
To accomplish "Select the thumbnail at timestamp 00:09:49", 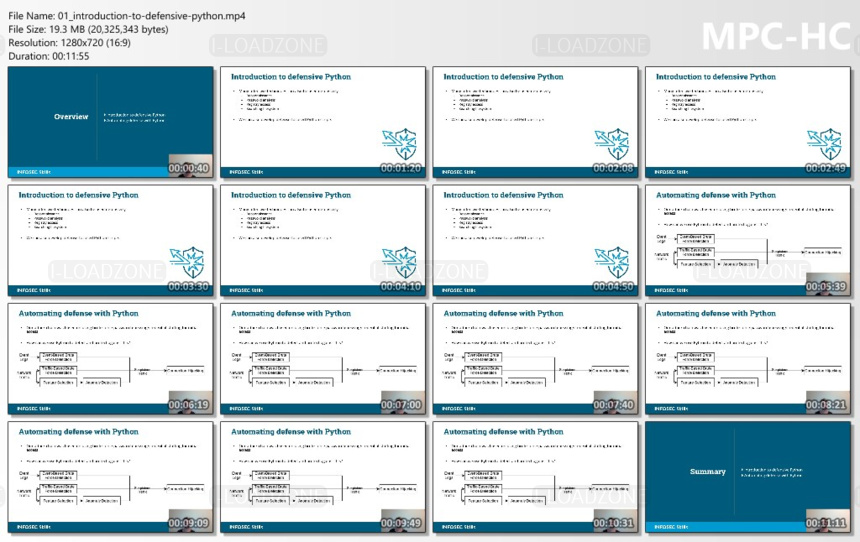I will (x=322, y=477).
